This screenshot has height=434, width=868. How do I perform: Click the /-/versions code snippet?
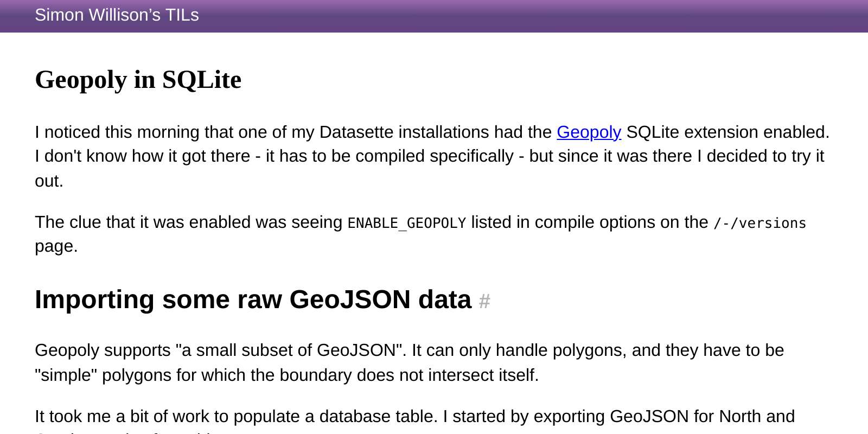[759, 223]
